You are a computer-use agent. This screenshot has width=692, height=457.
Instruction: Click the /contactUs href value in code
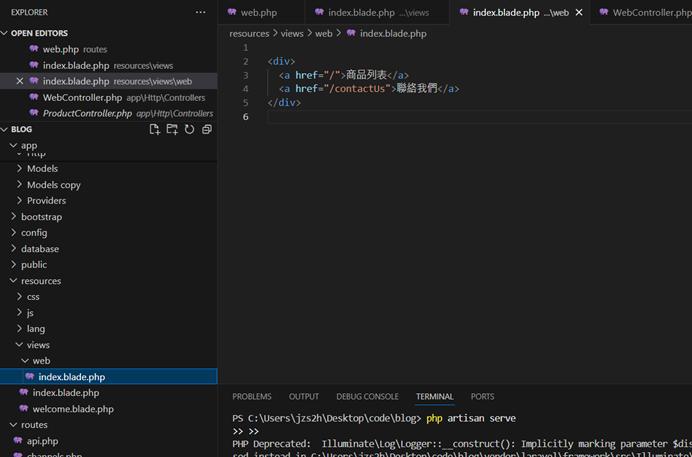[360, 89]
